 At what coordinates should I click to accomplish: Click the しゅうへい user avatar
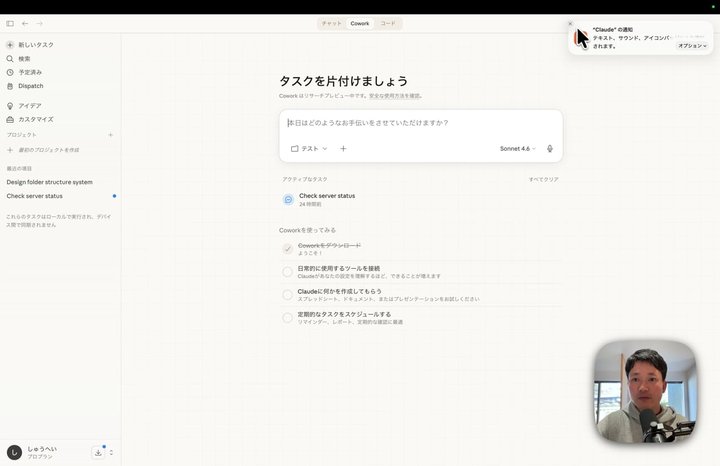click(x=14, y=453)
